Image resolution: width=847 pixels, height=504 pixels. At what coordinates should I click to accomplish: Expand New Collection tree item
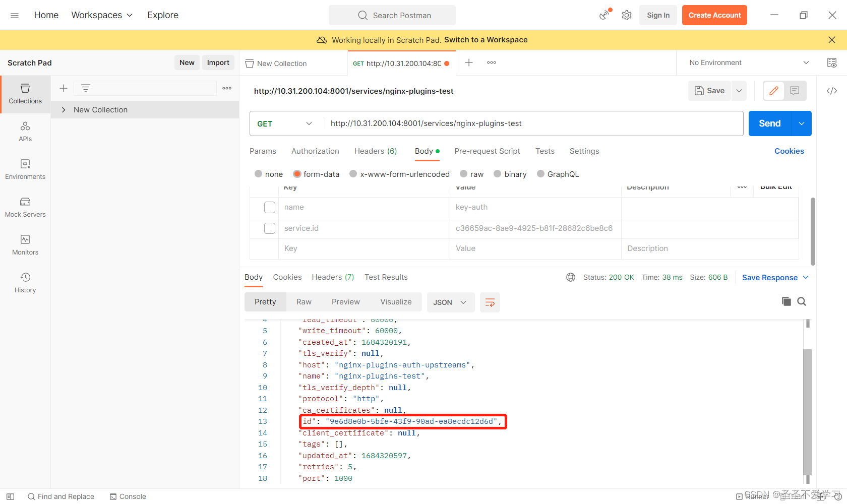64,110
